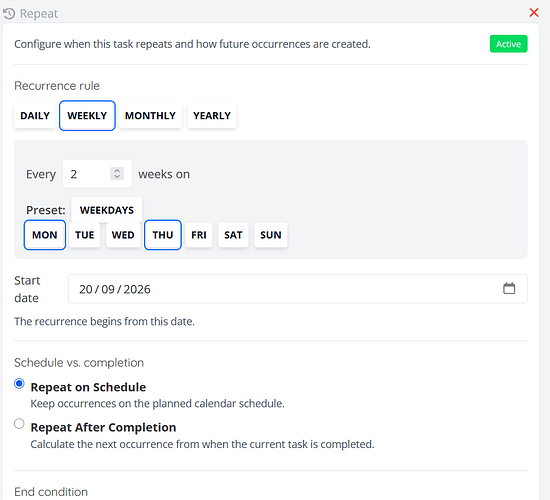Toggle SUN day selection
The width and height of the screenshot is (550, 500).
coord(270,235)
